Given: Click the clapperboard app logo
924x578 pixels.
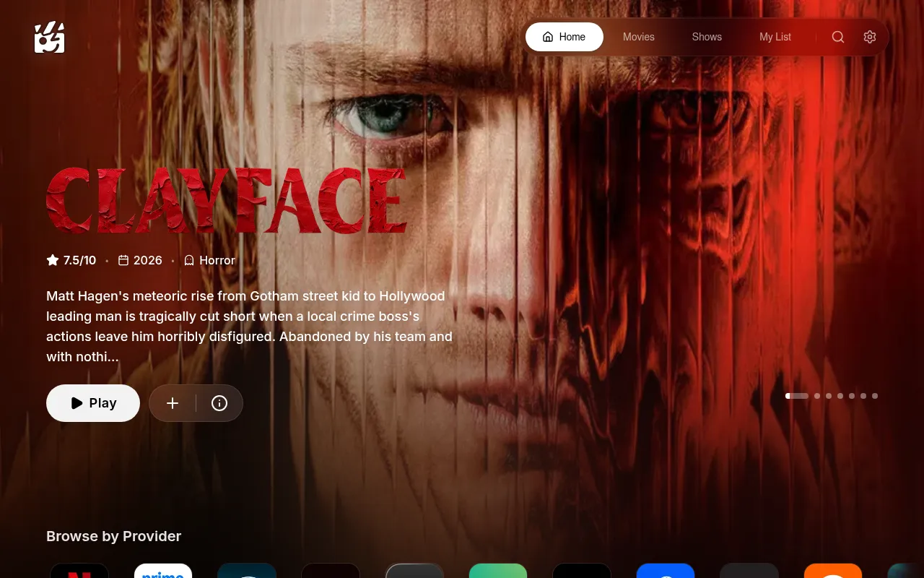Looking at the screenshot, I should pyautogui.click(x=50, y=38).
